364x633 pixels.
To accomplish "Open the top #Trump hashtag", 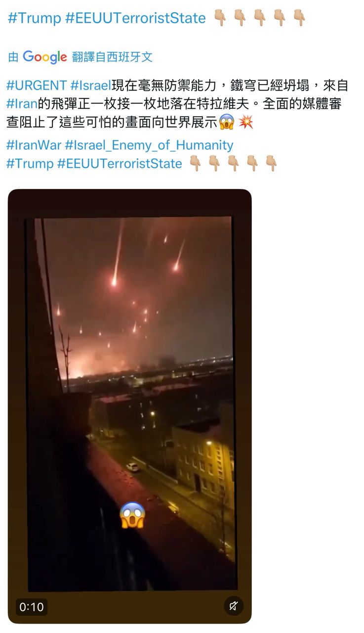I will pos(35,18).
